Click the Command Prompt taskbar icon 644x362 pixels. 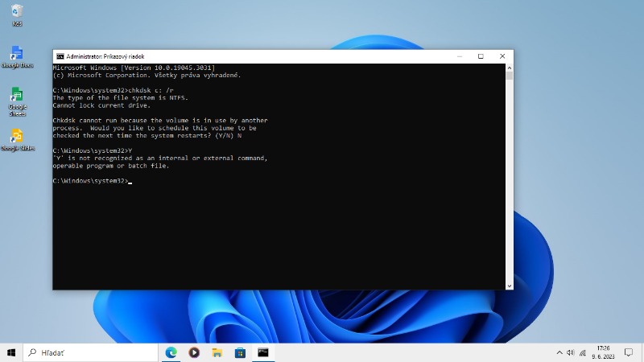click(x=263, y=352)
